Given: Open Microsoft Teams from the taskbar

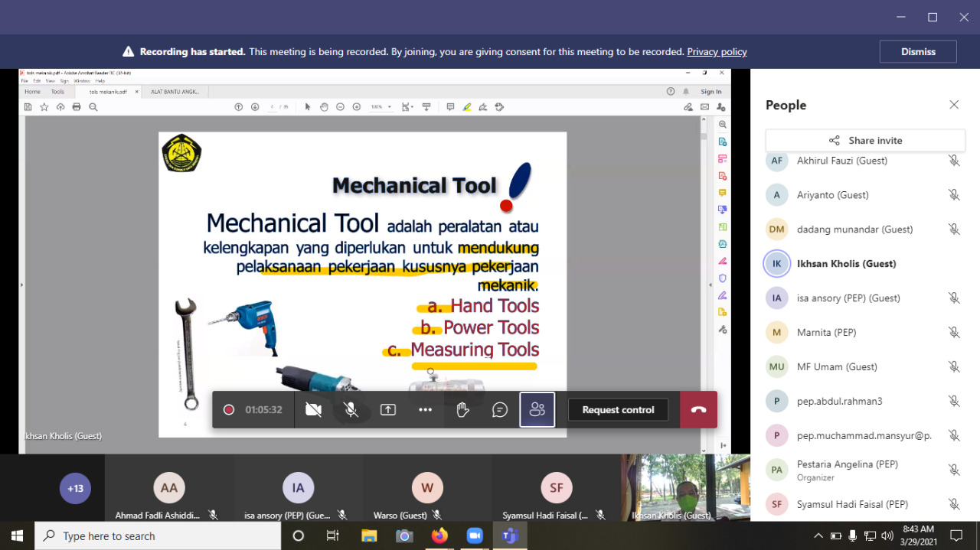Looking at the screenshot, I should pyautogui.click(x=509, y=535).
